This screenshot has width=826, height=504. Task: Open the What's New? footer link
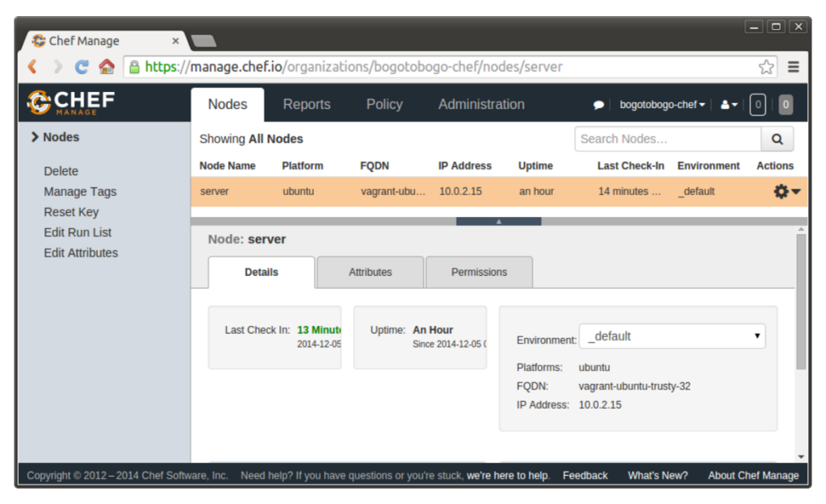(x=657, y=476)
